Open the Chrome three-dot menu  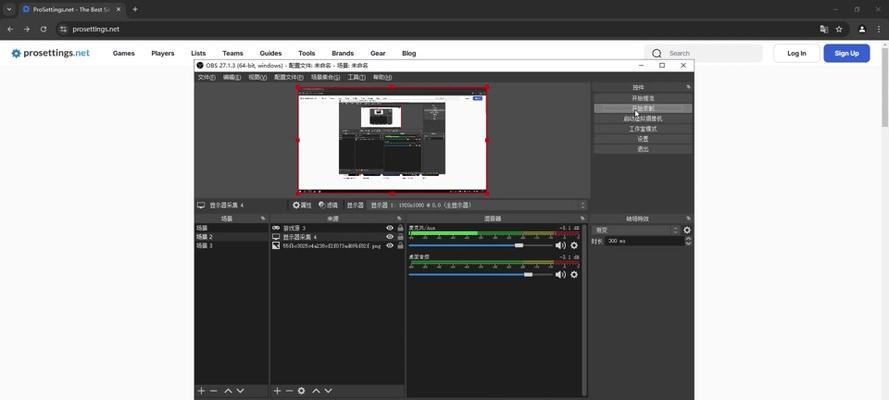[x=879, y=29]
